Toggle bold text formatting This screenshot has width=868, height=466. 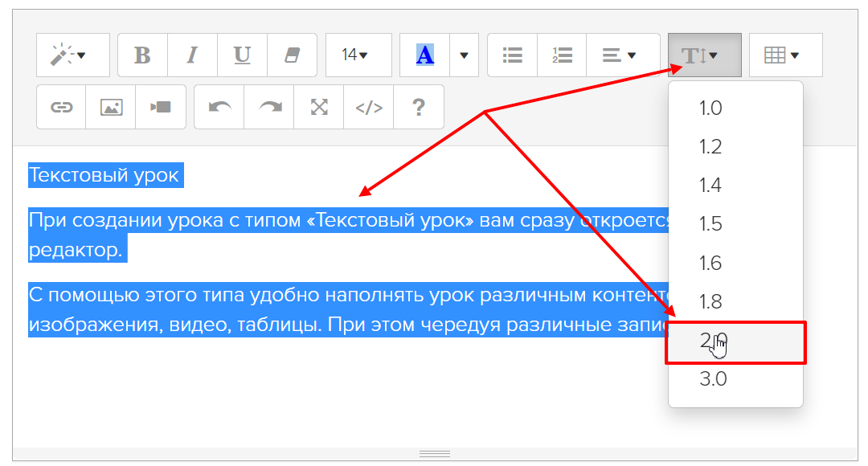click(142, 55)
